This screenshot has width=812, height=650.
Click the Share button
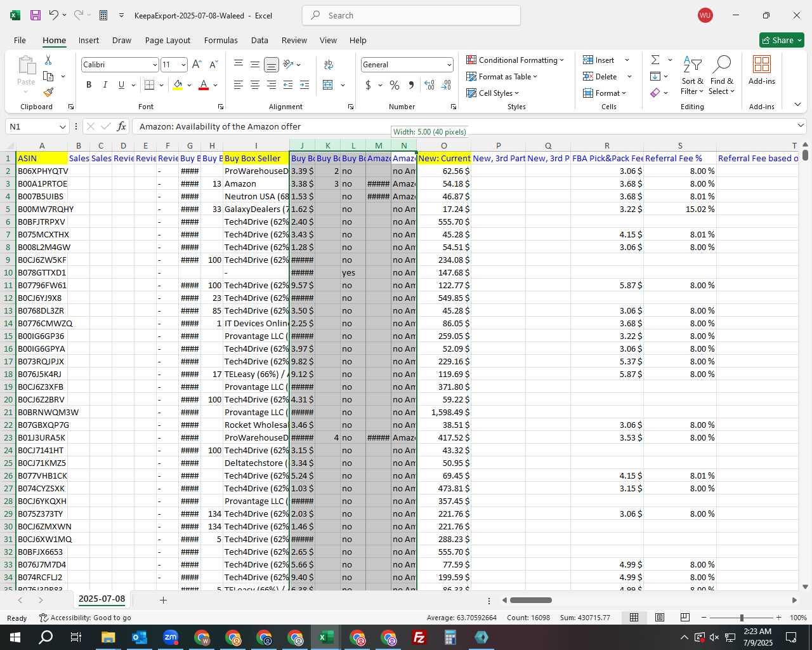pos(782,40)
